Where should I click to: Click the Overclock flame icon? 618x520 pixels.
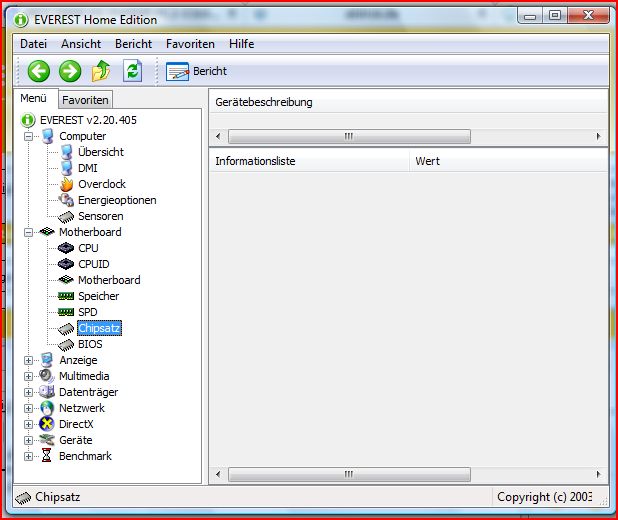(66, 184)
